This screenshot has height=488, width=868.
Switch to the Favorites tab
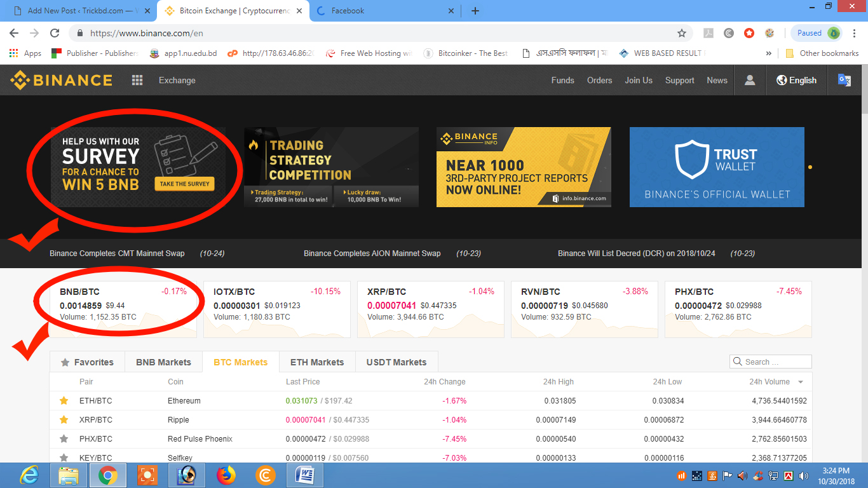pos(87,362)
